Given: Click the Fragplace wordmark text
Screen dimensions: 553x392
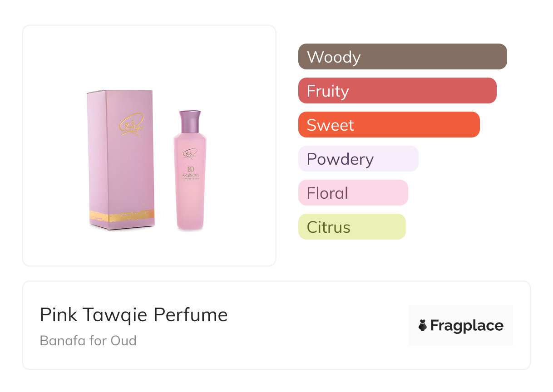Looking at the screenshot, I should (x=467, y=326).
